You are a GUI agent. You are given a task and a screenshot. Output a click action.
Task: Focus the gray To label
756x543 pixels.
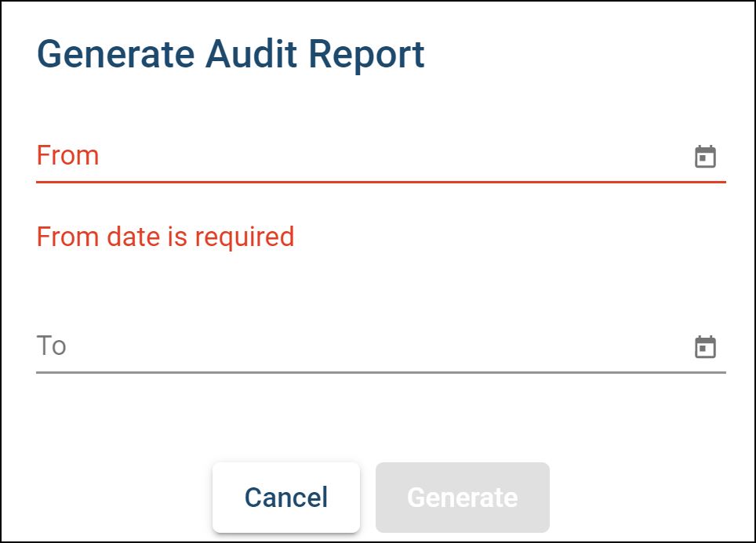pos(52,346)
